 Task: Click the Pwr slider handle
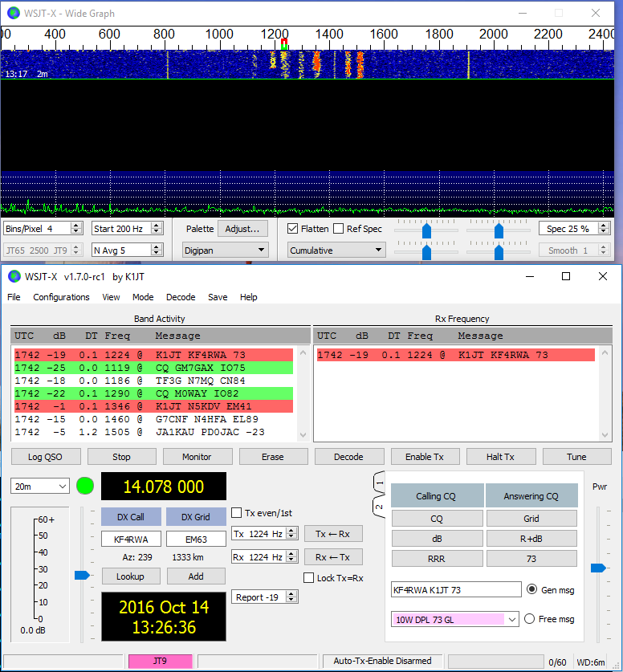coord(598,568)
